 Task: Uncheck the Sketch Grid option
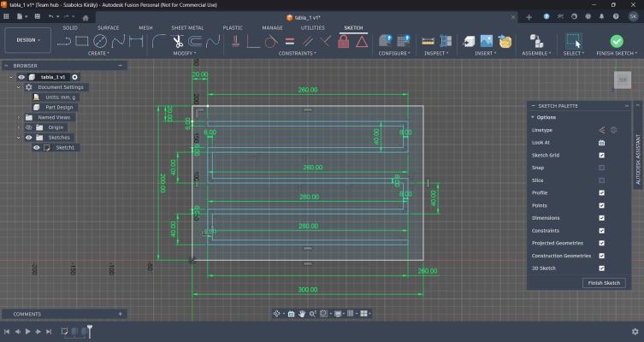point(601,155)
